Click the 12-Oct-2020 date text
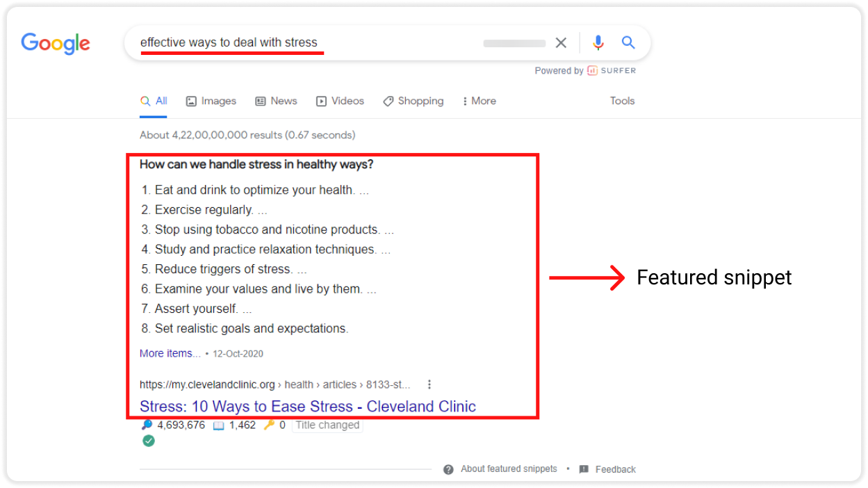This screenshot has height=488, width=868. point(238,354)
